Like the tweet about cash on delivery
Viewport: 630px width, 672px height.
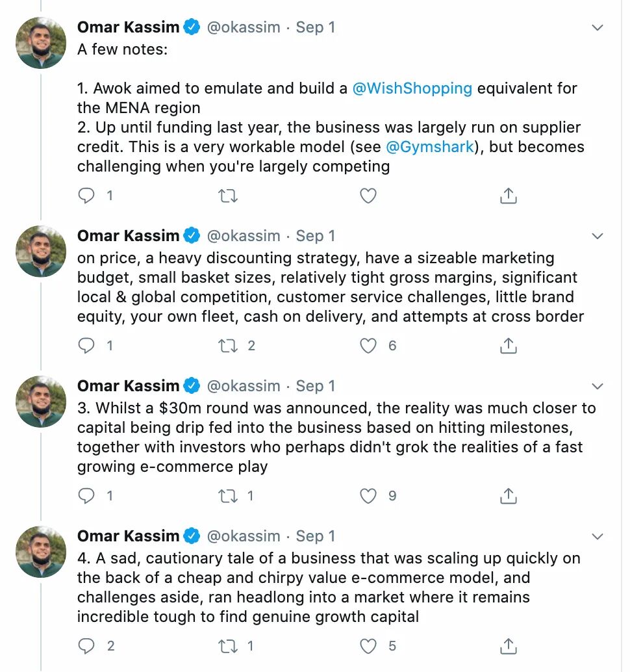[x=368, y=346]
